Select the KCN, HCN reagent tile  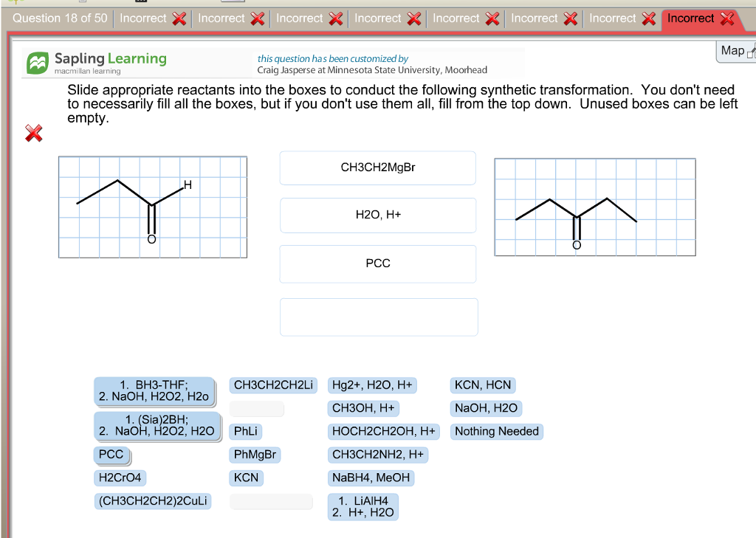(x=482, y=384)
